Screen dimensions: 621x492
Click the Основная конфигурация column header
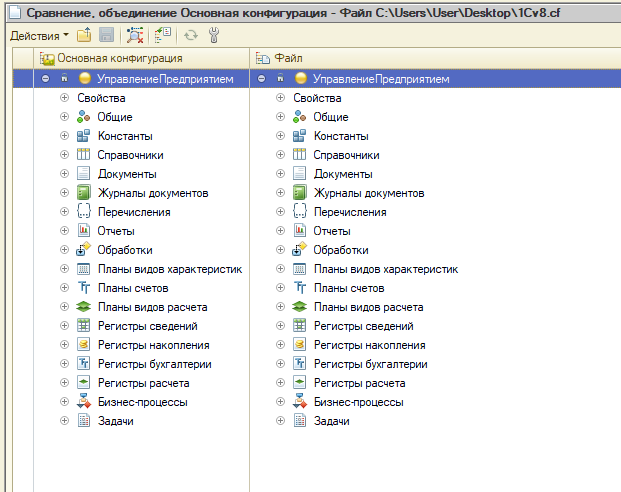point(142,58)
